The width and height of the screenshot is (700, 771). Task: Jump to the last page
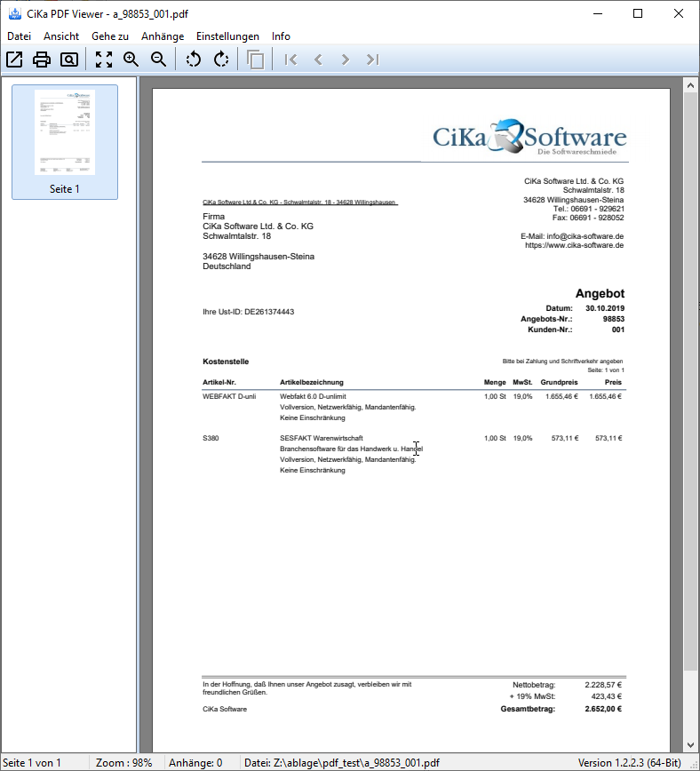(x=373, y=60)
